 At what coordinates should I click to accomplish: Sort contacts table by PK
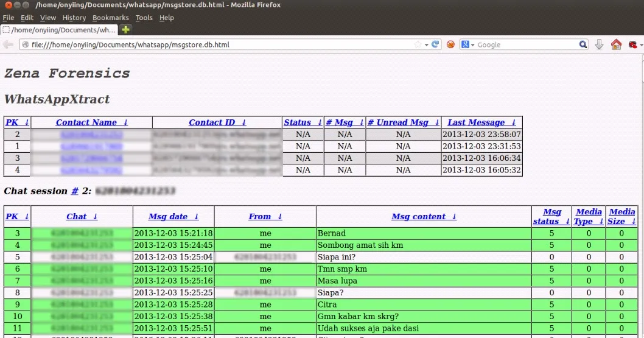pos(17,122)
